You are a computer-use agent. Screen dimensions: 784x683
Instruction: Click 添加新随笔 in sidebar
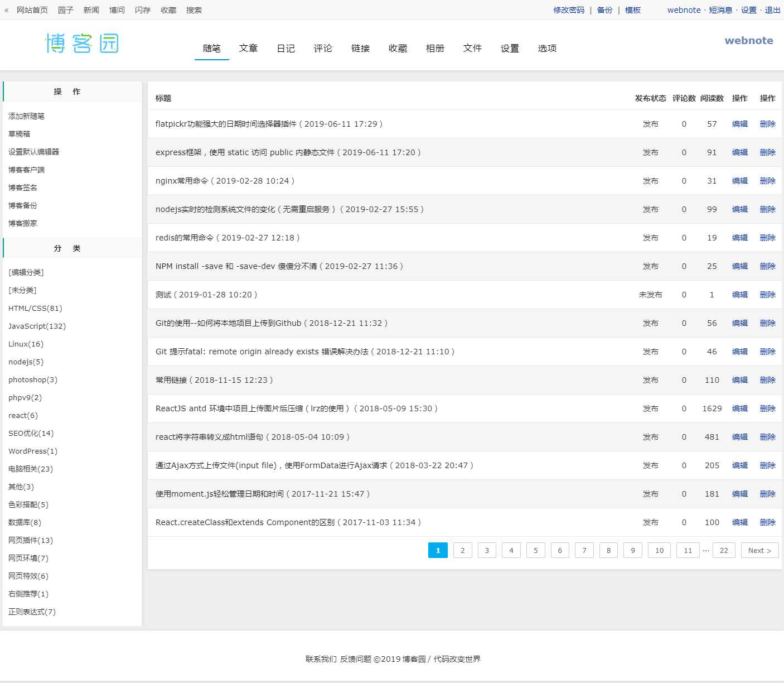coord(26,116)
